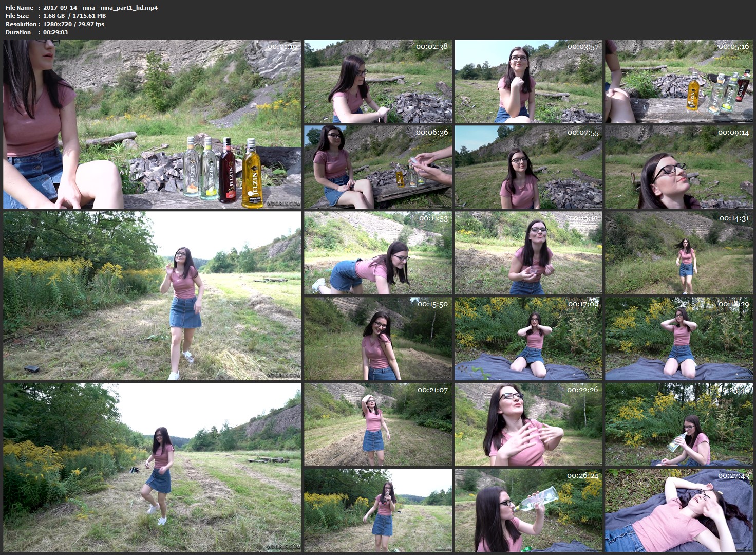
Task: Open the 00:05:16 thumbnail with bottles
Action: click(679, 81)
